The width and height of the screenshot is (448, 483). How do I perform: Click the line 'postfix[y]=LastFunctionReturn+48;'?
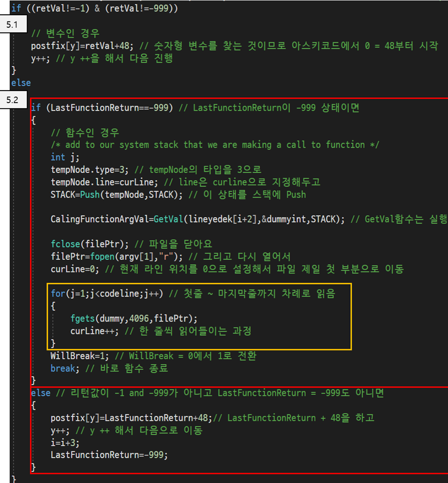pos(131,418)
